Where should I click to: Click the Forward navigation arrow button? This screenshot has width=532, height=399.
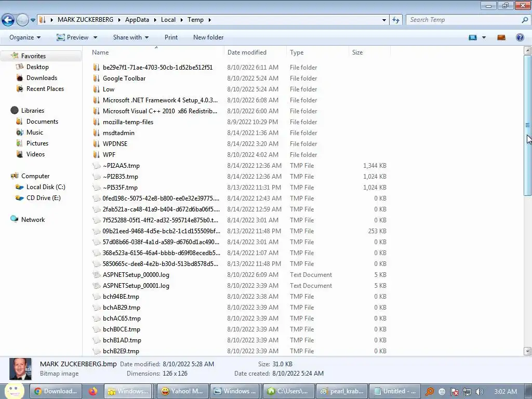[x=22, y=20]
